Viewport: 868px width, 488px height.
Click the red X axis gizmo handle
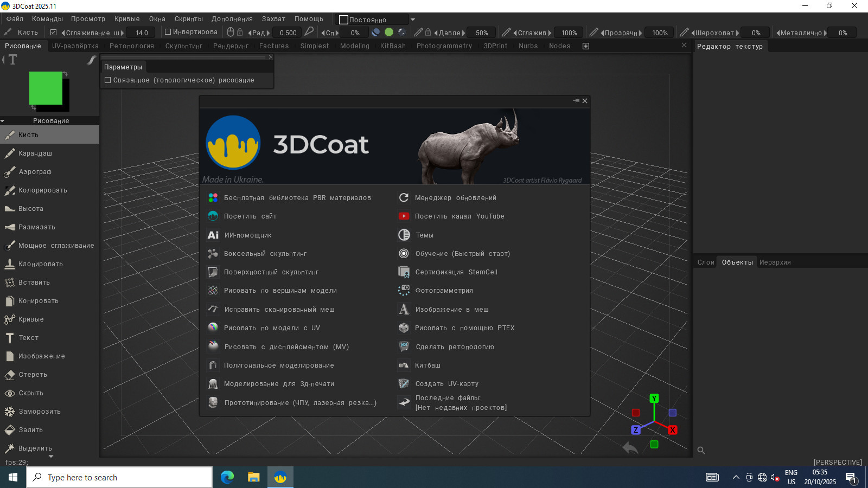672,430
